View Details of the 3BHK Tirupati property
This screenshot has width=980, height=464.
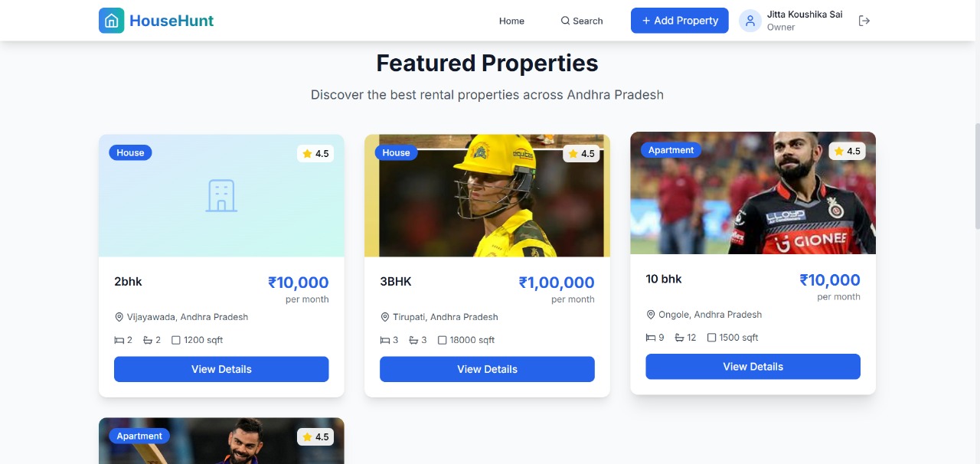487,369
